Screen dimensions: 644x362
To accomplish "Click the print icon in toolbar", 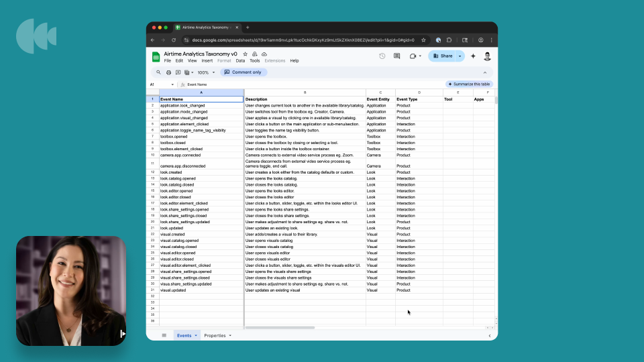I will [x=168, y=72].
